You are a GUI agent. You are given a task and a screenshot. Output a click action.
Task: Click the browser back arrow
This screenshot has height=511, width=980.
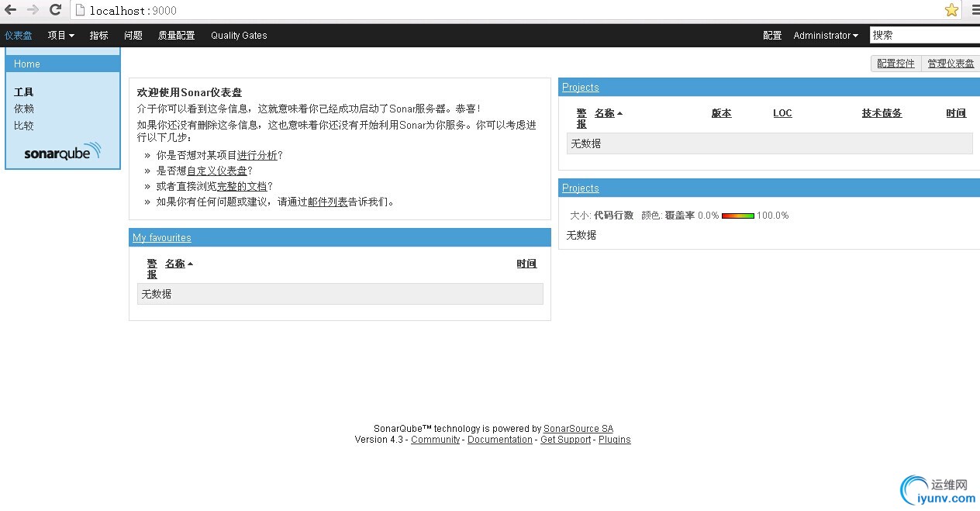[x=10, y=10]
